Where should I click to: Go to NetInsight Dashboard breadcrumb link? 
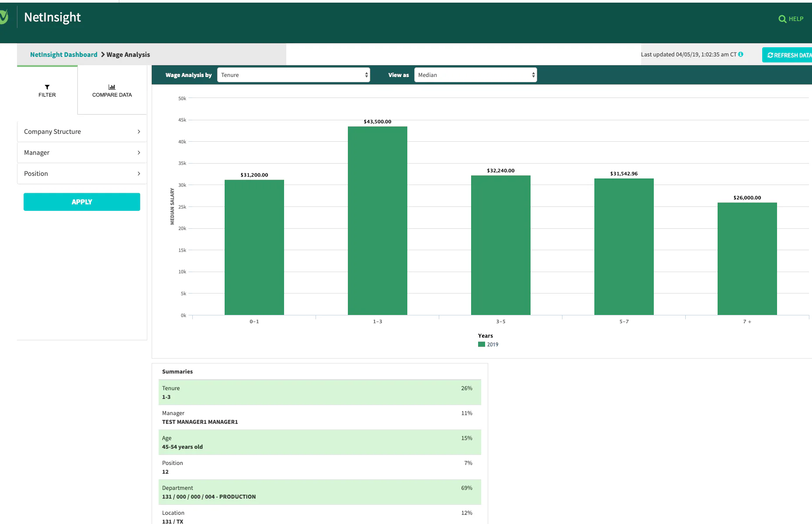64,55
